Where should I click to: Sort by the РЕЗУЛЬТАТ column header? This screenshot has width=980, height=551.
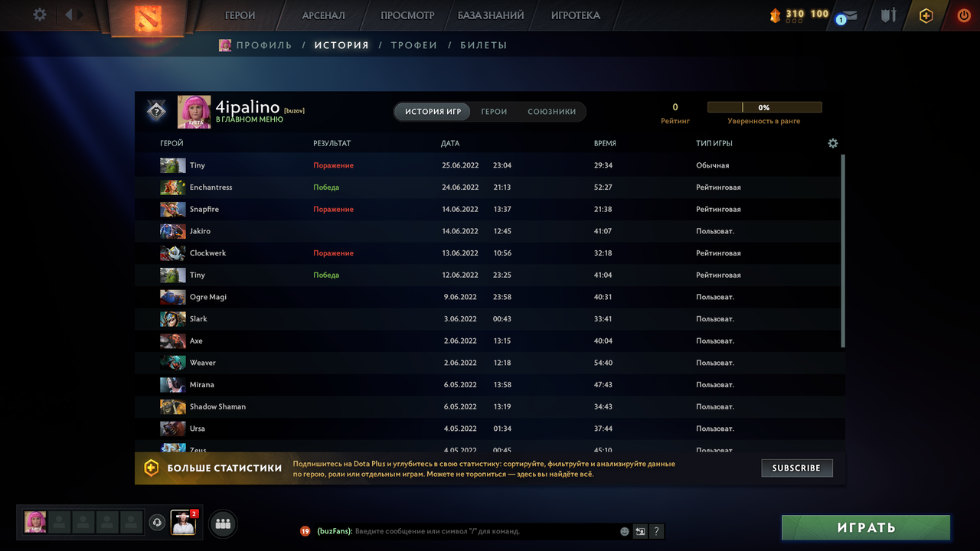(x=332, y=143)
